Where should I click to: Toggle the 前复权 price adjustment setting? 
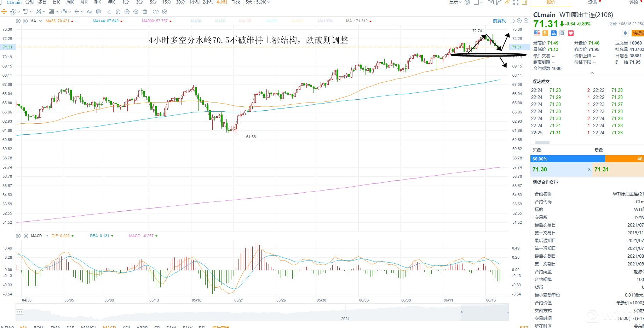click(x=499, y=21)
